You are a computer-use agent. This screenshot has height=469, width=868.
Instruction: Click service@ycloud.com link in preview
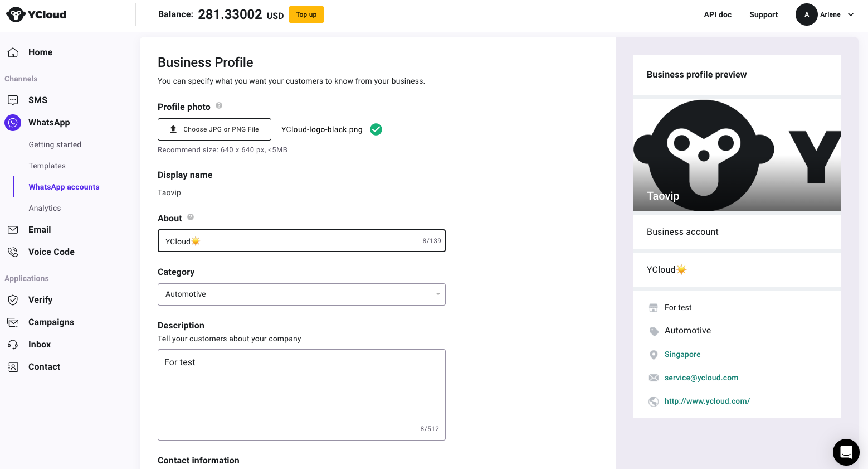pyautogui.click(x=701, y=378)
